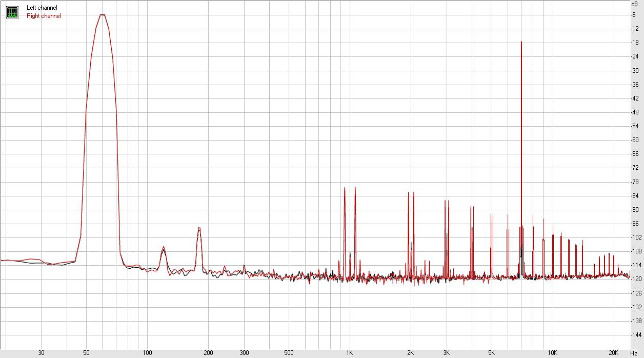Image resolution: width=644 pixels, height=358 pixels.
Task: Click the -60 dB axis value
Action: pos(635,140)
